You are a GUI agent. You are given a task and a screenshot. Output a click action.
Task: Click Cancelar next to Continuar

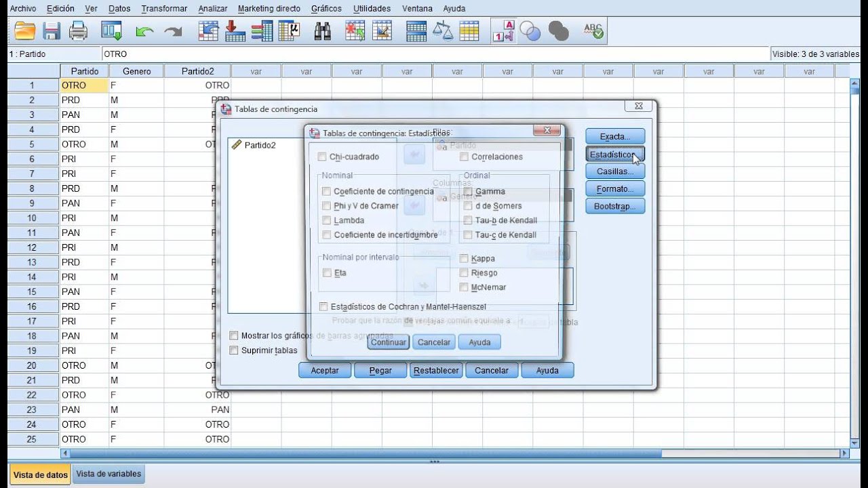coord(434,342)
